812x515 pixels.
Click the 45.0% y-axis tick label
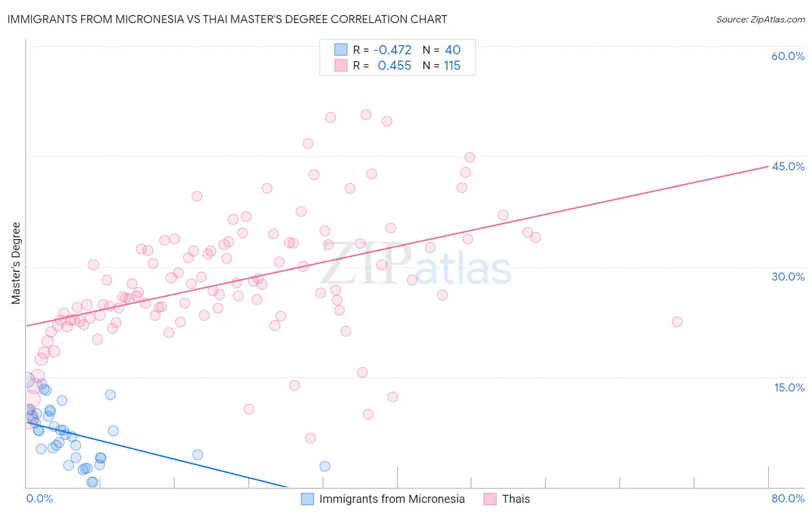[x=788, y=166]
